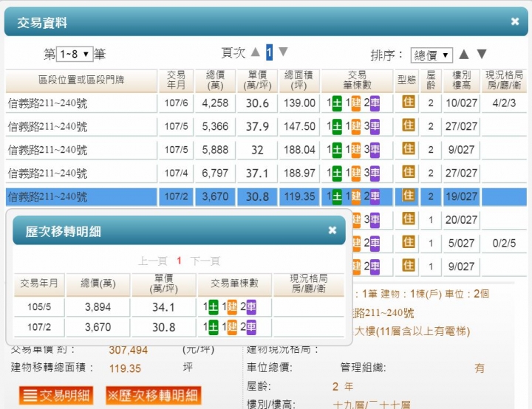Screen dimensions: 532x409
Task: Click the green 土 icon in the 6,797 row
Action: (337, 173)
